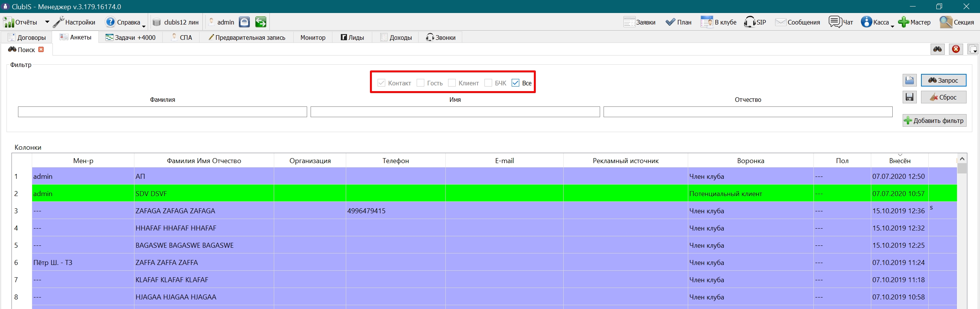The width and height of the screenshot is (980, 309).
Task: Open the Секция magnifier icon
Action: pos(946,22)
